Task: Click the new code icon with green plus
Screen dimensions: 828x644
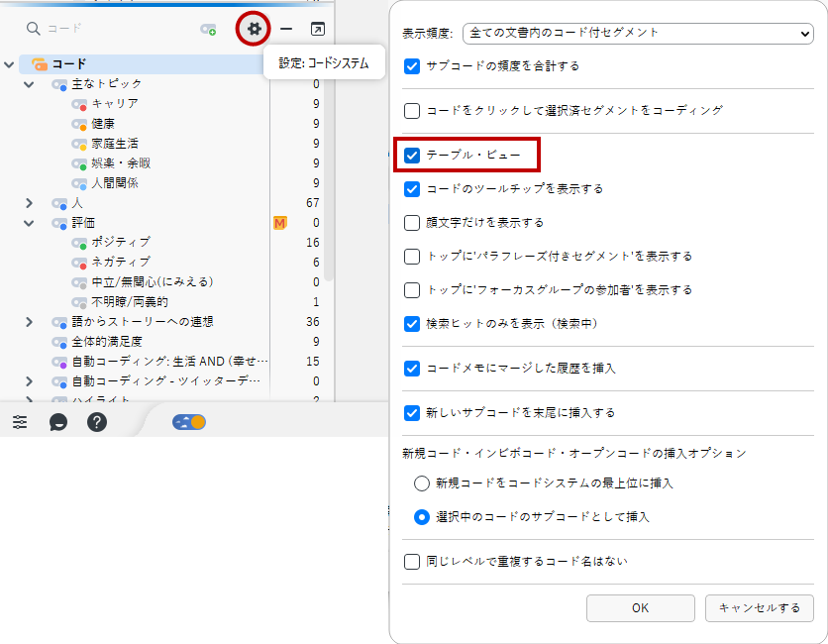Action: [x=208, y=30]
